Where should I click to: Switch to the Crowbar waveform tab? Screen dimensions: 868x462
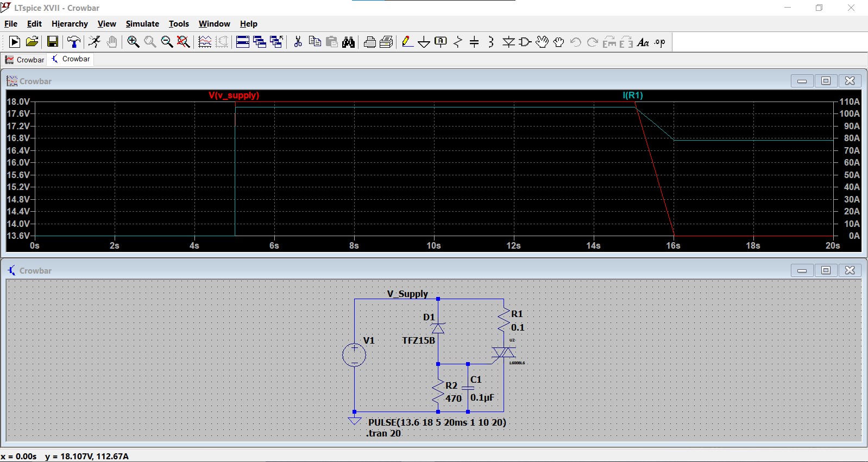click(25, 60)
